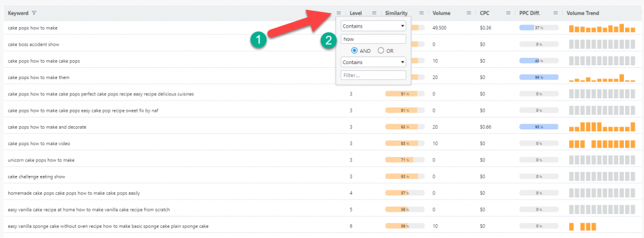The width and height of the screenshot is (644, 238).
Task: Open the CPC column menu icon
Action: [x=508, y=13]
